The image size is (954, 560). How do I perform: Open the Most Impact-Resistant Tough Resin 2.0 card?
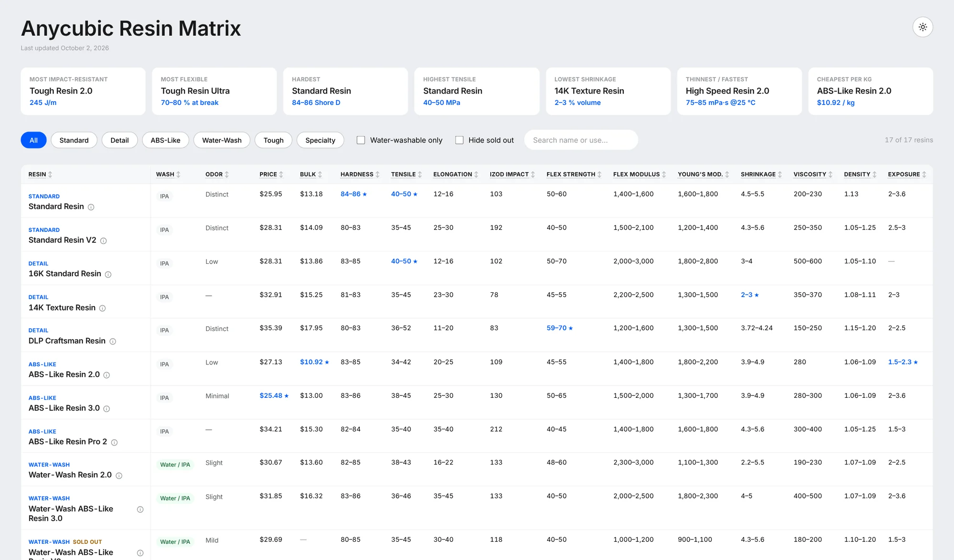pos(83,91)
